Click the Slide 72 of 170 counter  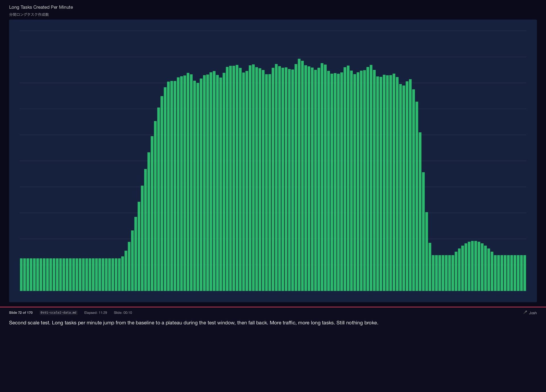coord(21,312)
